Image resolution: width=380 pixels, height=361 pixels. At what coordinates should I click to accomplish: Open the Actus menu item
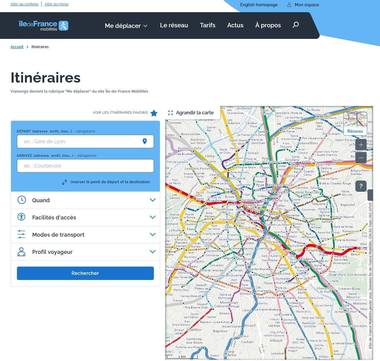click(235, 25)
